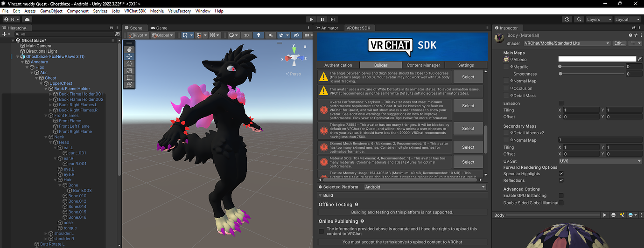The width and height of the screenshot is (644, 248).
Task: Click the Unity cloud services icon
Action: (x=27, y=20)
